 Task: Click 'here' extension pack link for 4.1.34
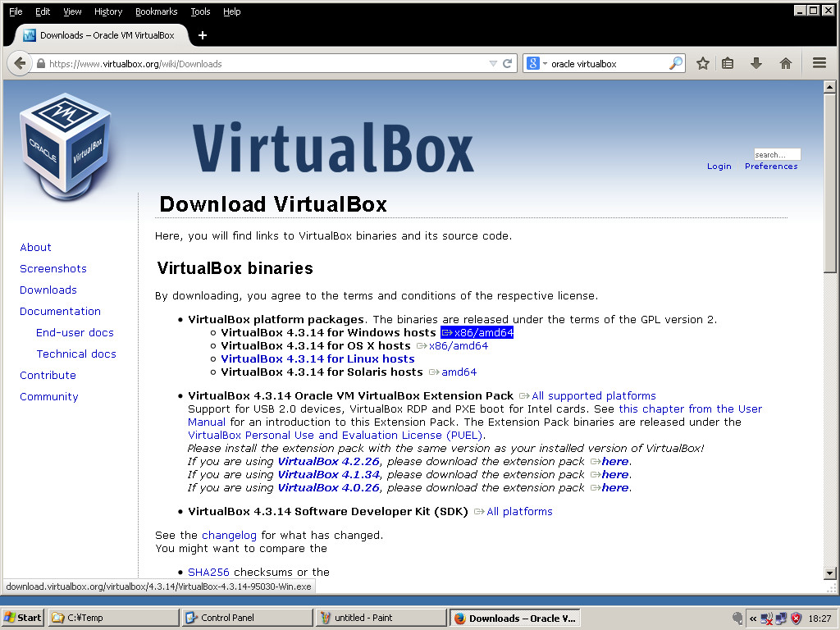coord(609,475)
